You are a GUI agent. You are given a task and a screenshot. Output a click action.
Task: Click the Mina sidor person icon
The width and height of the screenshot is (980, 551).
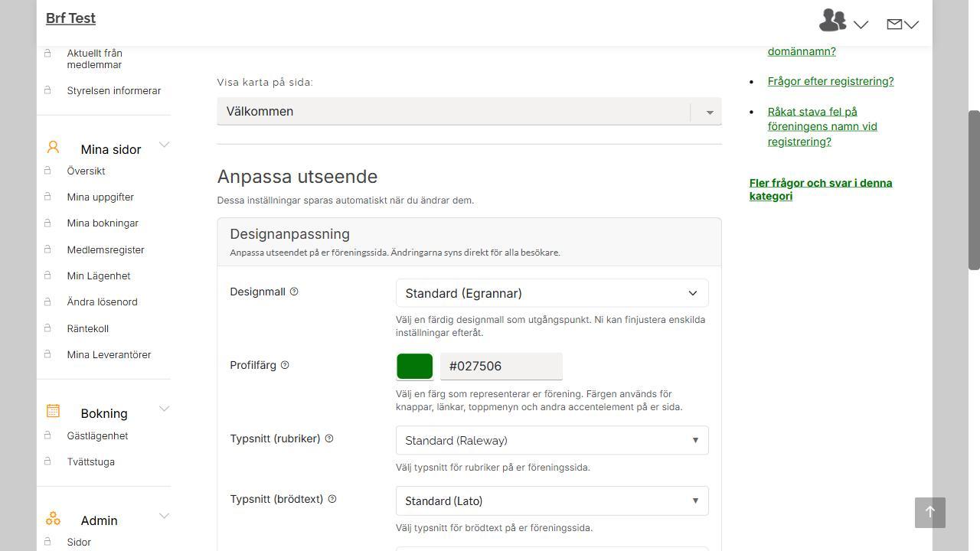coord(53,147)
